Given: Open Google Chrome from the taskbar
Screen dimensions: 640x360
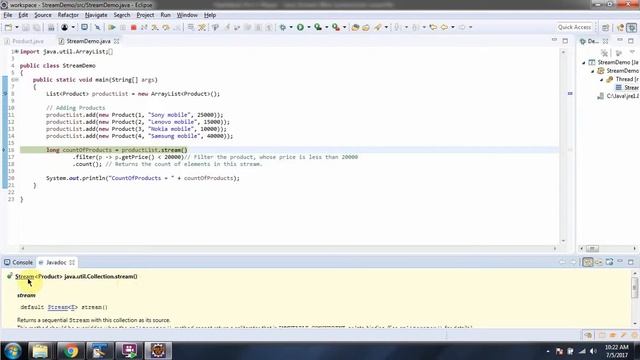Looking at the screenshot, I should click(71, 351).
